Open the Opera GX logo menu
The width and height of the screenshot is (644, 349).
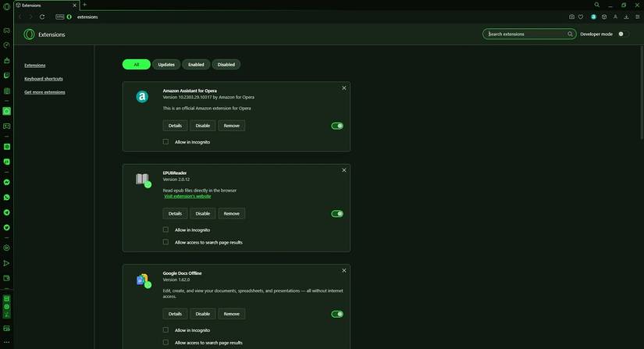click(6, 6)
